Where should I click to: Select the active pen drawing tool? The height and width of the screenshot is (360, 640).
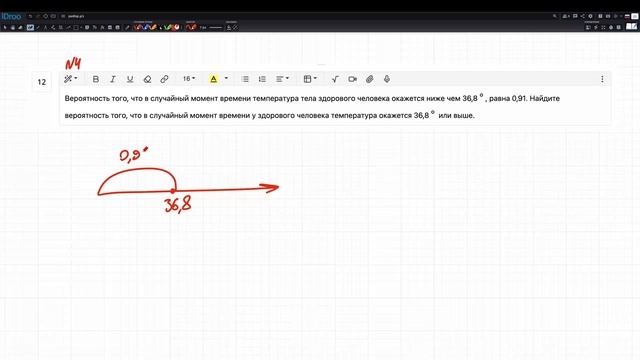coord(30,27)
